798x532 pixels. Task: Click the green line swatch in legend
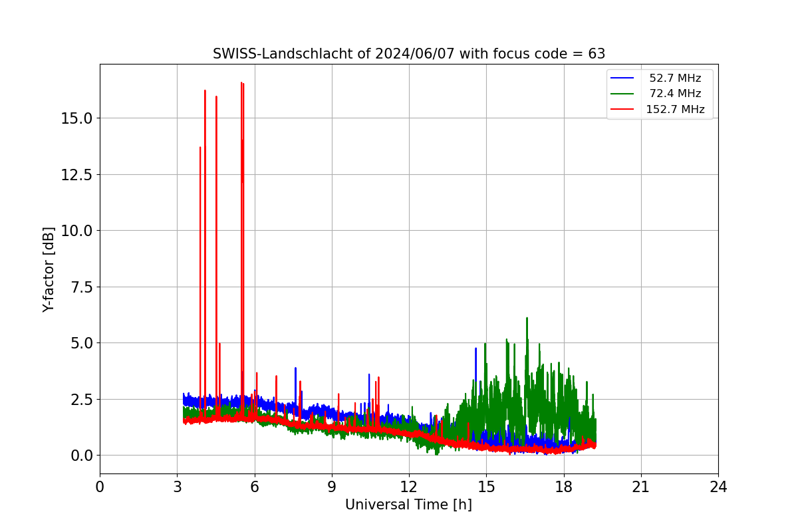click(x=623, y=94)
